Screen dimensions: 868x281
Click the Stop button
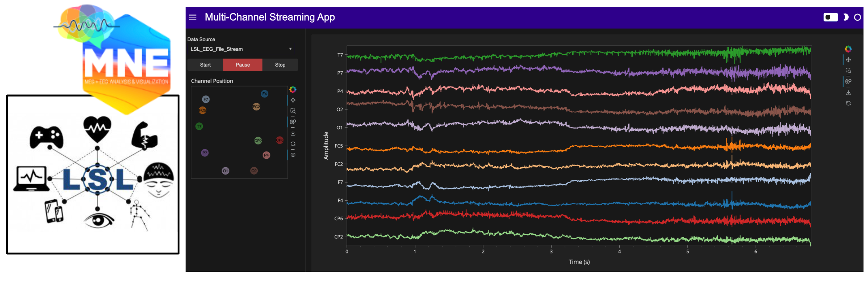[280, 65]
